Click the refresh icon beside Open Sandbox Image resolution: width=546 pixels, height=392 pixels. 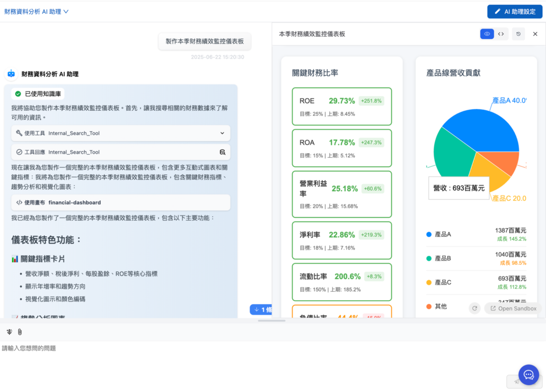[x=474, y=308]
